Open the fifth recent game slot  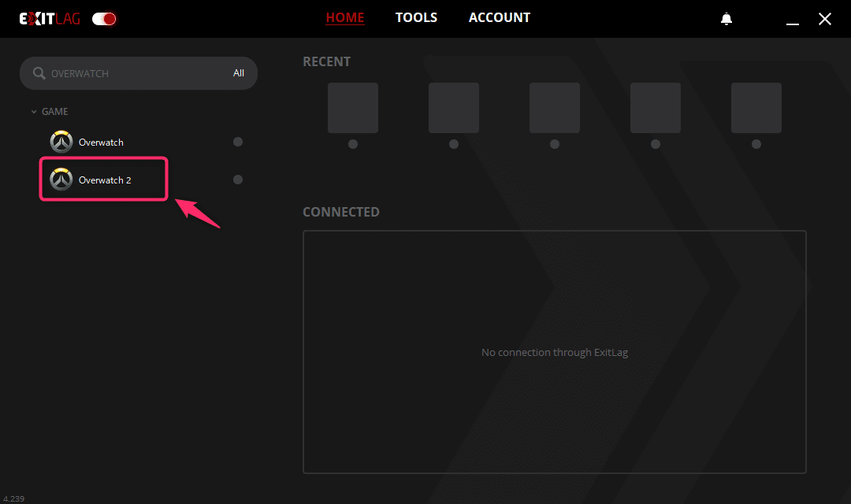(x=756, y=108)
